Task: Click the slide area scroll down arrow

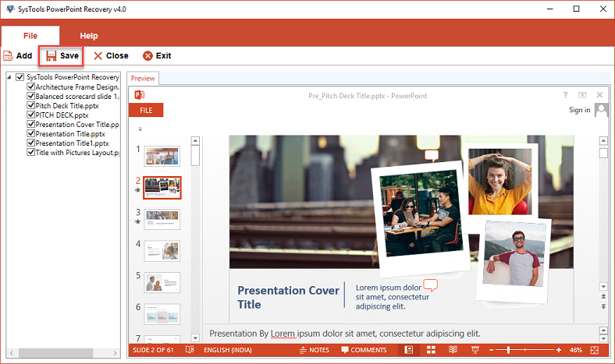Action: pyautogui.click(x=603, y=286)
